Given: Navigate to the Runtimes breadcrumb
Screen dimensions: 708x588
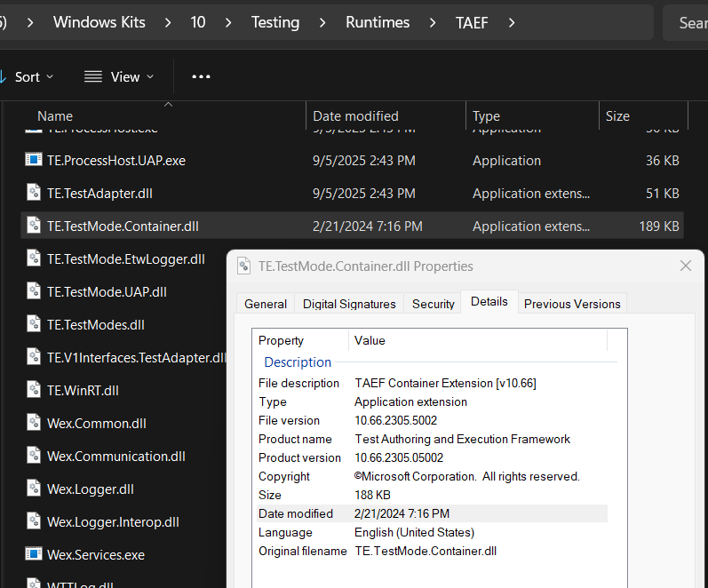Looking at the screenshot, I should tap(378, 22).
